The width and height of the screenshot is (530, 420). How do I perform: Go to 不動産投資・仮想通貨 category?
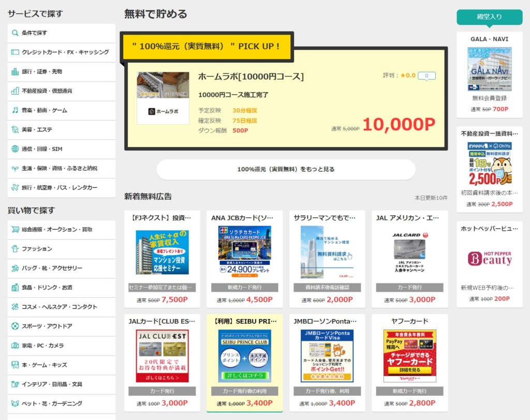(61, 91)
